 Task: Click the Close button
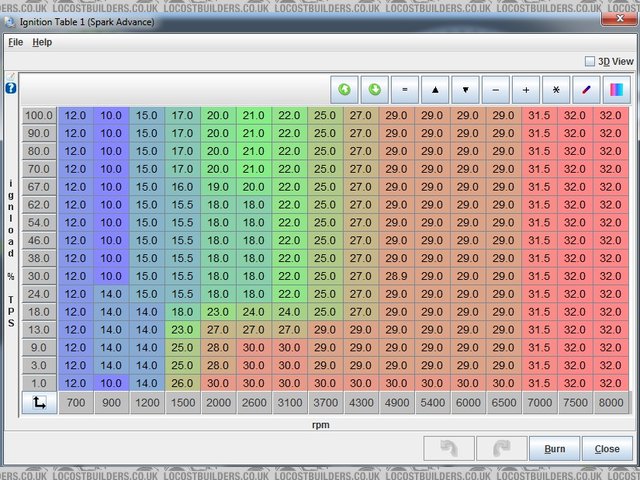pos(607,449)
